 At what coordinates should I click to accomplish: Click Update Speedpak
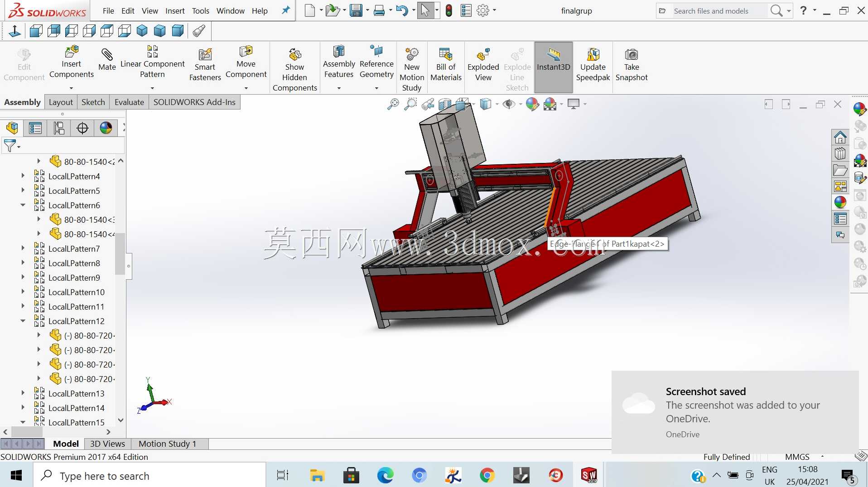pyautogui.click(x=593, y=64)
